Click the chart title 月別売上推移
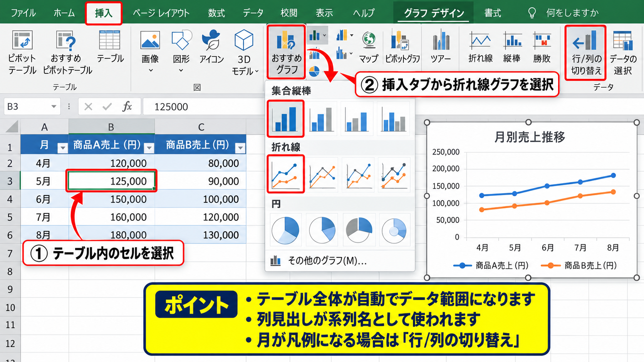This screenshot has height=362, width=644. [530, 137]
